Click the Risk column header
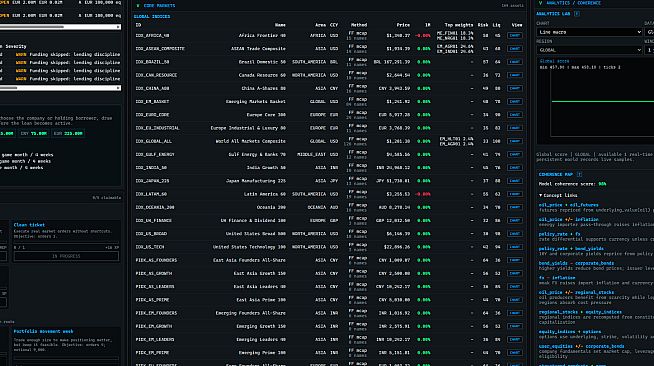654x366 pixels. click(483, 25)
